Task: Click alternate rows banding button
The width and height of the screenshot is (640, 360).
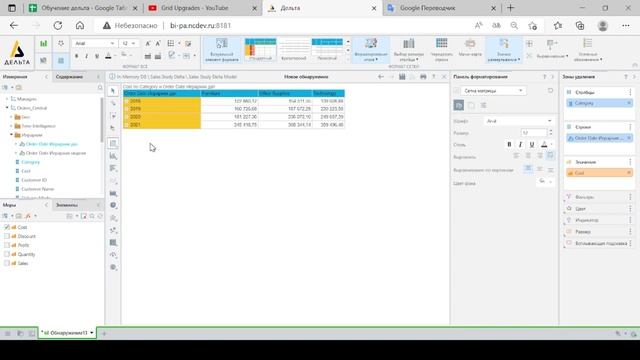Action: pos(441,50)
